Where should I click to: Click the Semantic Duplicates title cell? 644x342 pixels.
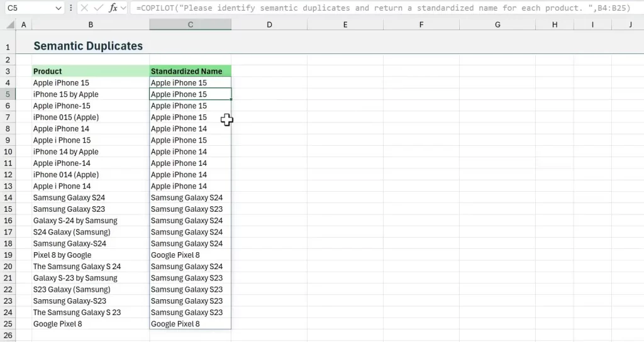[88, 46]
